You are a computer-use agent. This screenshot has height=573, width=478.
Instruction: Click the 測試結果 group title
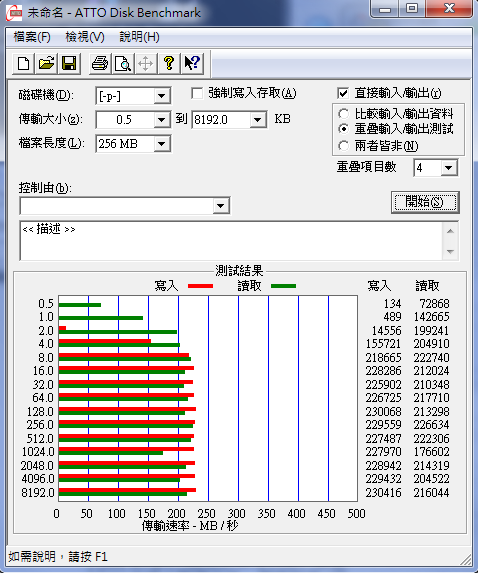(x=239, y=271)
